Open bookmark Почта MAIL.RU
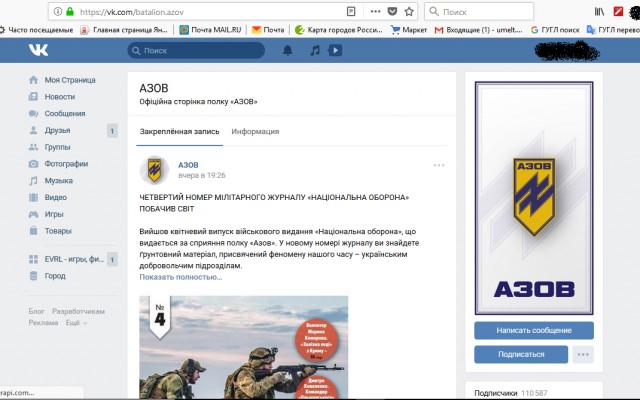 click(x=211, y=30)
